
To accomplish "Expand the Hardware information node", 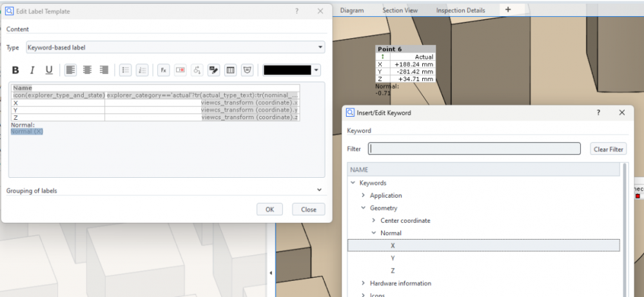I will click(363, 283).
